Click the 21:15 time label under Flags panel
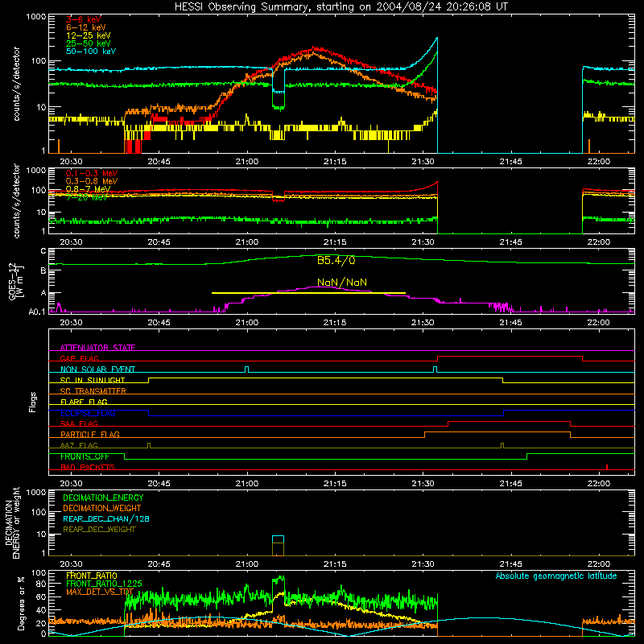 (335, 484)
